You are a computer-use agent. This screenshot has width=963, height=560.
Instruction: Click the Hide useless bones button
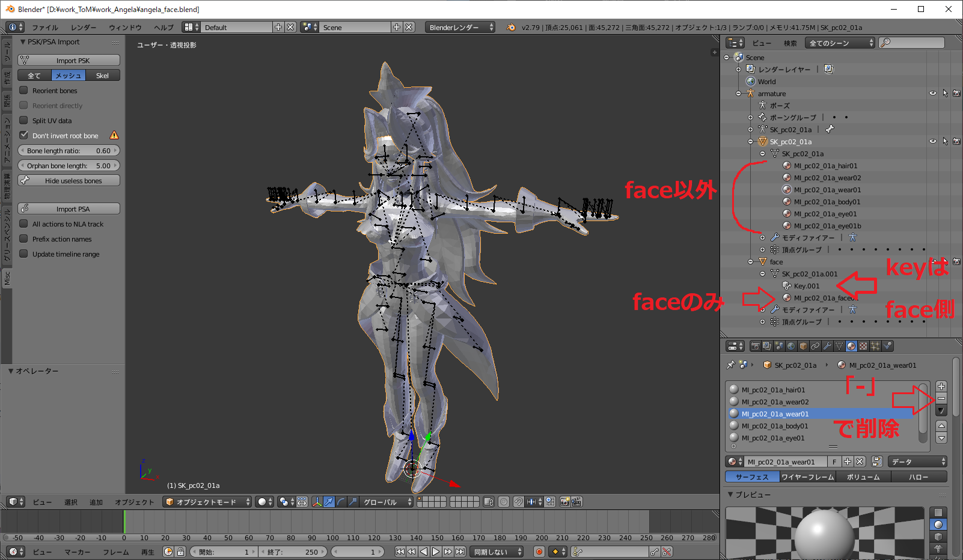pos(69,181)
